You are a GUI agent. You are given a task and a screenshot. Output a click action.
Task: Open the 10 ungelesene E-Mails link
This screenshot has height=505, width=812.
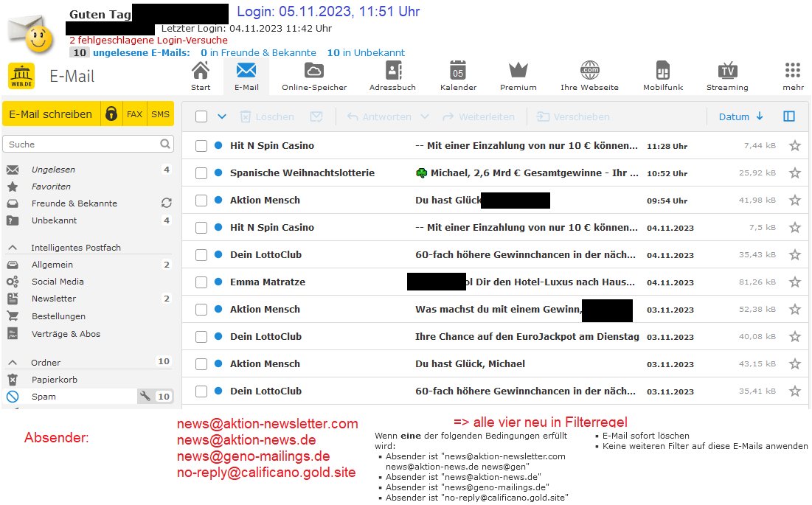click(x=130, y=52)
